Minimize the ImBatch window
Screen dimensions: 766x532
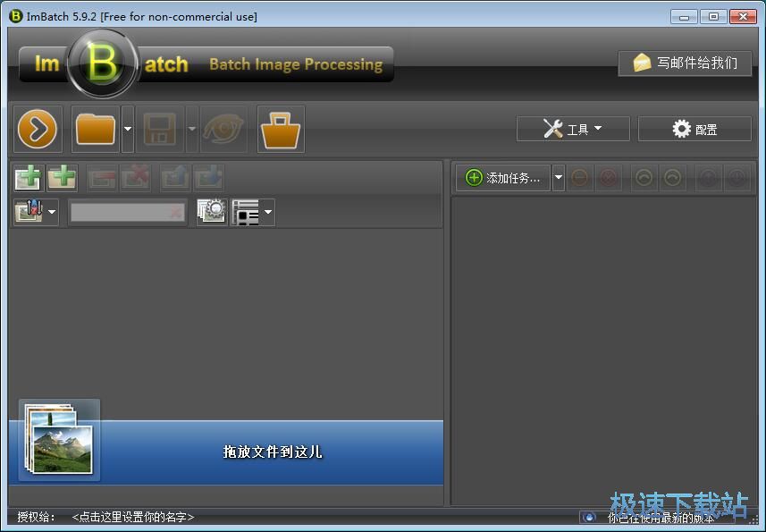point(684,17)
